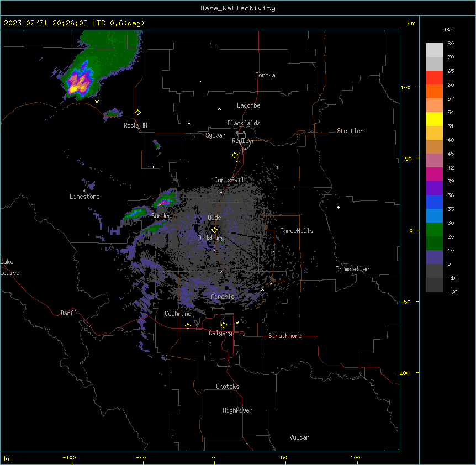Click the 80 dBZ light gray legend swatch

(x=434, y=50)
